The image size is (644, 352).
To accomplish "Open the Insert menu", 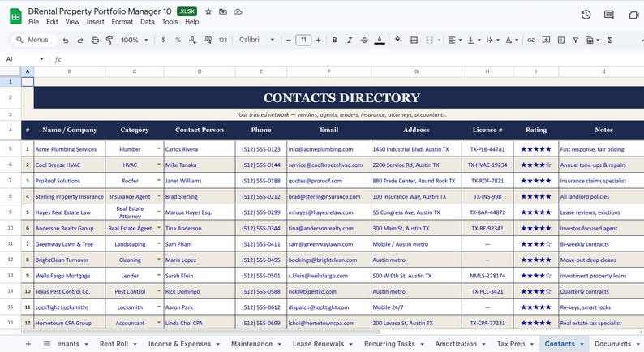I will pyautogui.click(x=95, y=22).
